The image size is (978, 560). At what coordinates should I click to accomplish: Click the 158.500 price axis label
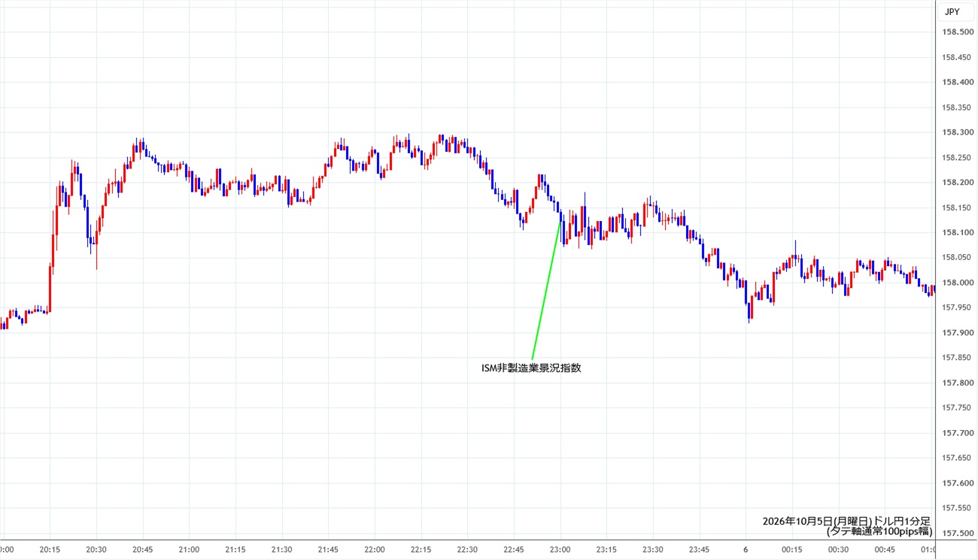point(958,32)
